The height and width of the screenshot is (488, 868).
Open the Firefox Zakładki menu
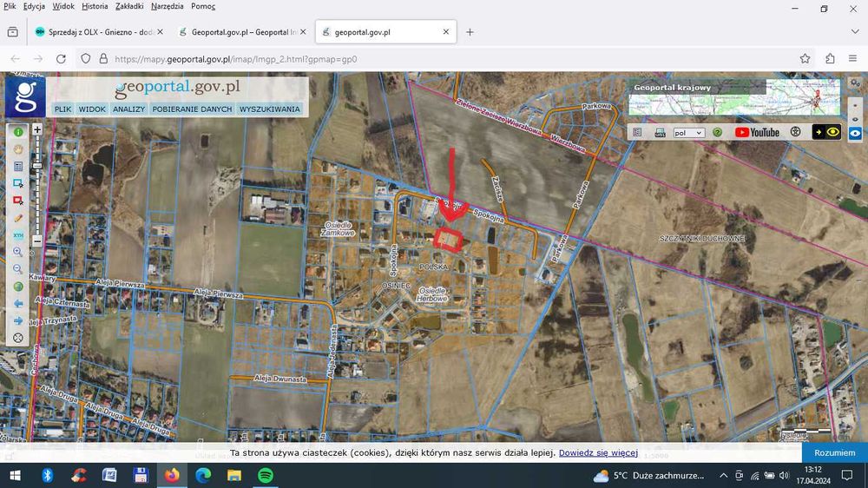(129, 6)
